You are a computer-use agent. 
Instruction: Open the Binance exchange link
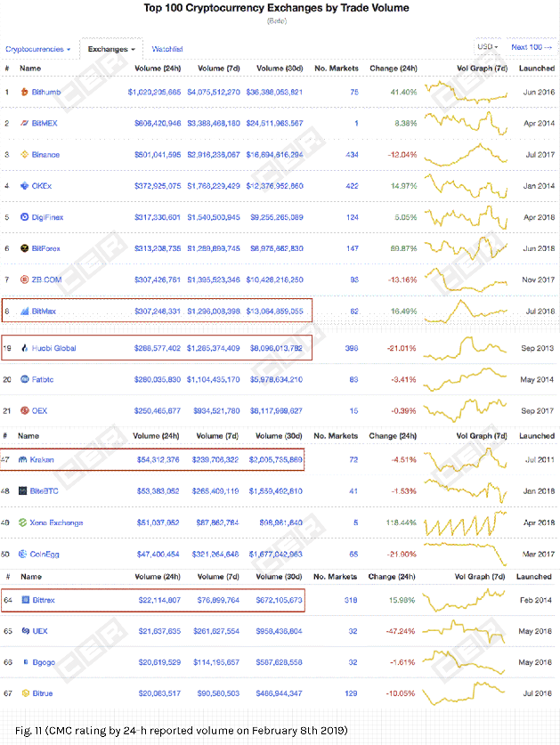click(x=45, y=154)
